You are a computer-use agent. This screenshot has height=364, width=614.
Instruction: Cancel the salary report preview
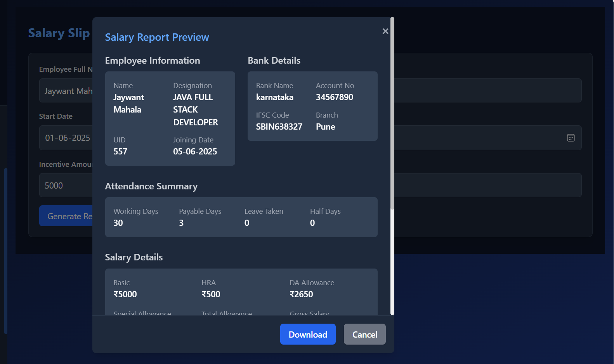click(364, 334)
